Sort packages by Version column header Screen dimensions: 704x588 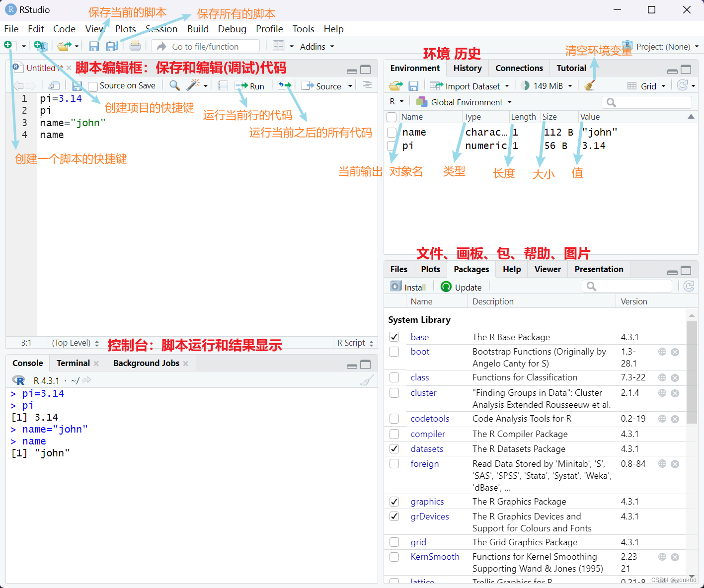(x=634, y=301)
